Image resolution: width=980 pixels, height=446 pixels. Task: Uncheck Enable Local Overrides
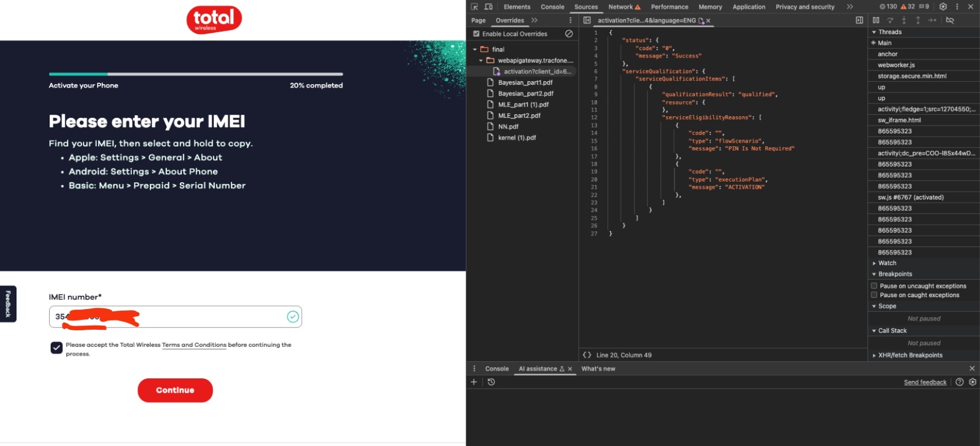click(476, 34)
